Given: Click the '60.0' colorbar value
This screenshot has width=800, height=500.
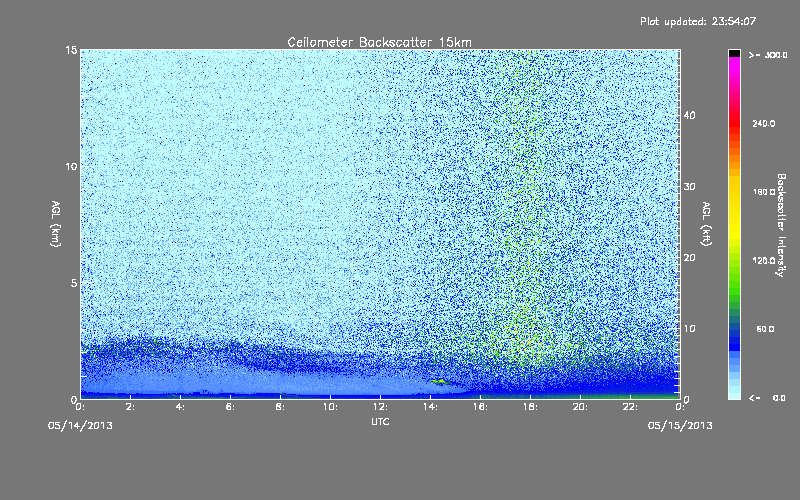Looking at the screenshot, I should pyautogui.click(x=765, y=329).
